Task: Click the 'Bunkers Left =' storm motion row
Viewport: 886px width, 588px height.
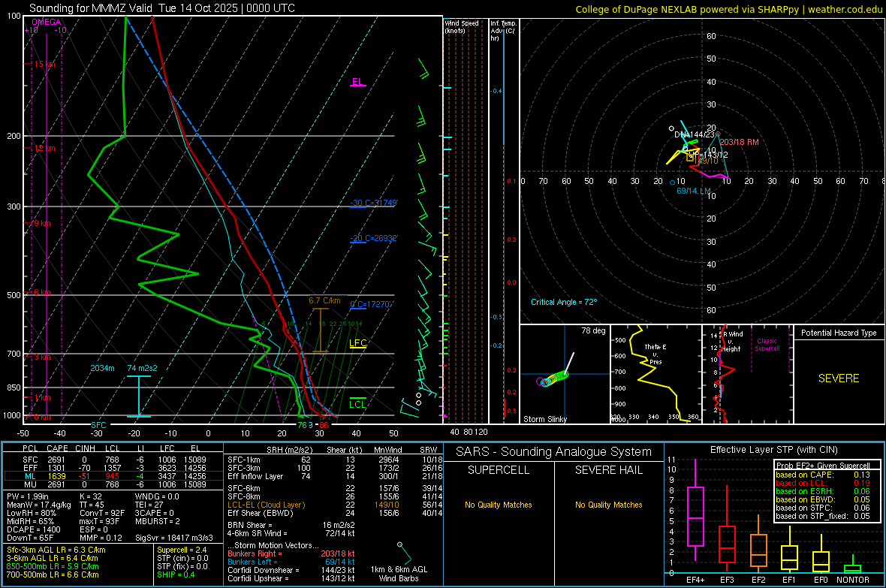Action: pos(291,562)
